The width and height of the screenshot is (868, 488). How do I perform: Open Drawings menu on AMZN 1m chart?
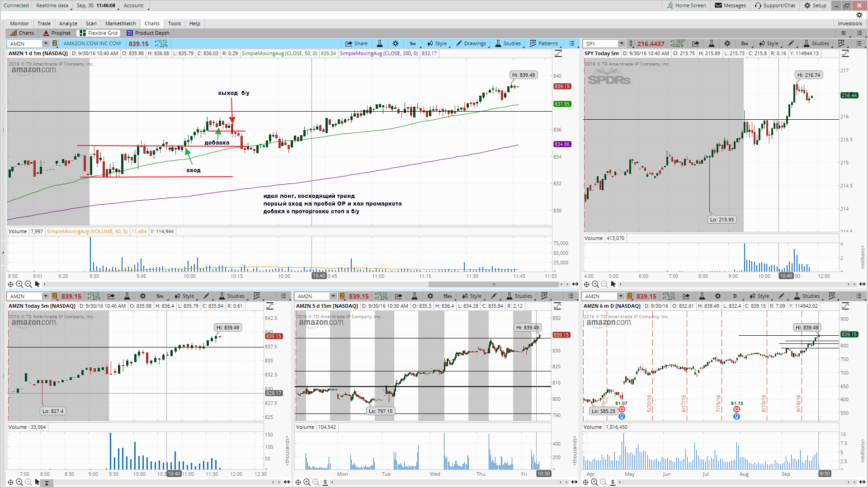pyautogui.click(x=471, y=43)
